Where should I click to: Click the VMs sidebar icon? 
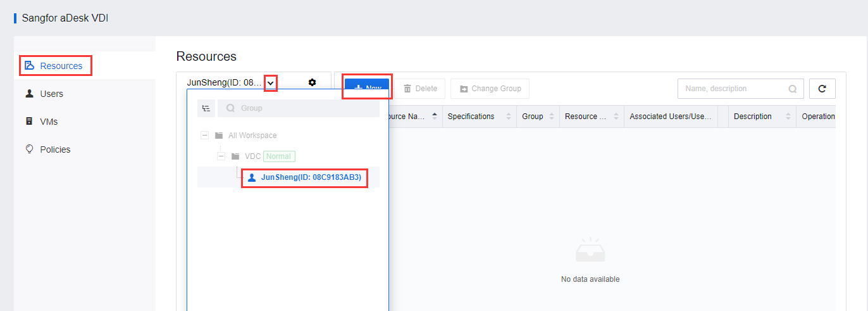pyautogui.click(x=29, y=121)
